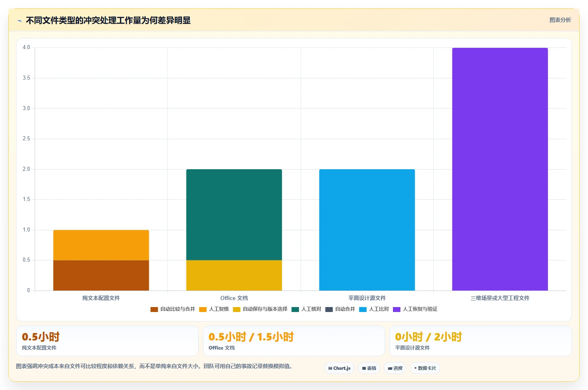Viewport: 588px width, 390px height.
Task: Select the purple 三维场景或大型工程文件 bar
Action: click(x=500, y=169)
